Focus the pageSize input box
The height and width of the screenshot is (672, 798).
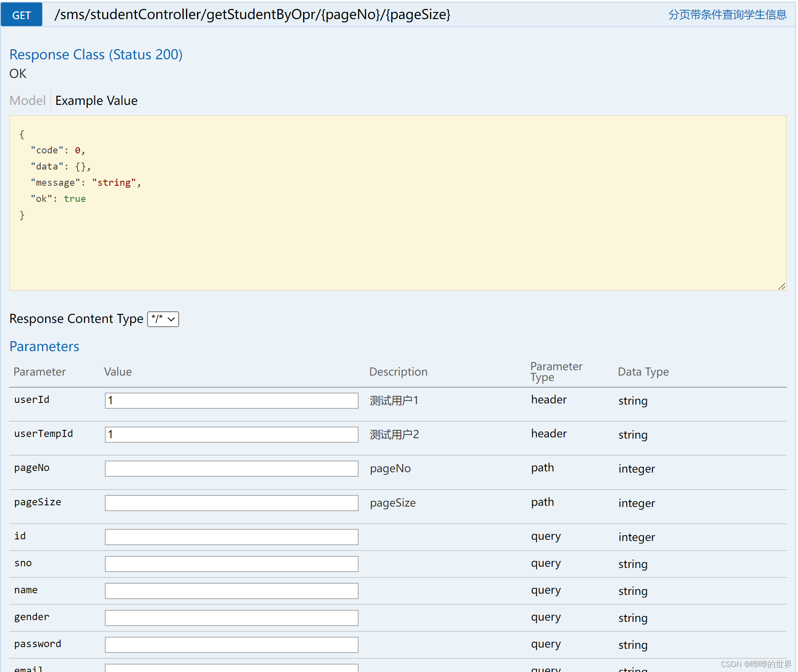[231, 503]
